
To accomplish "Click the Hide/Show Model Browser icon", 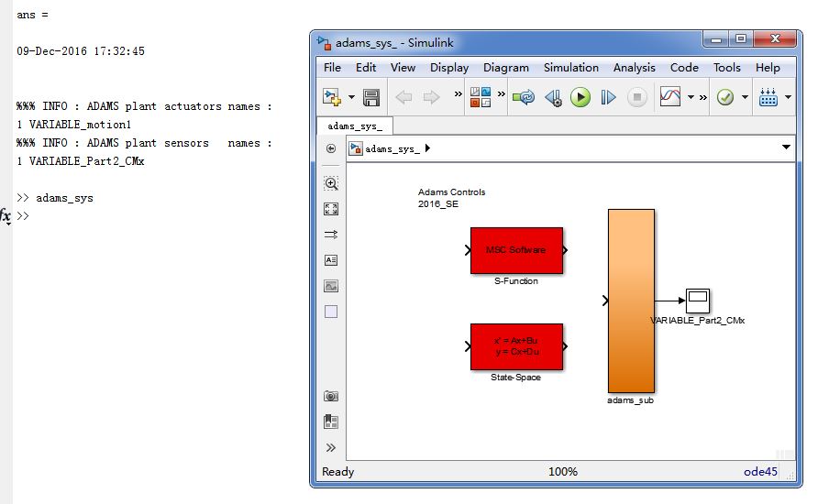I will (x=331, y=148).
